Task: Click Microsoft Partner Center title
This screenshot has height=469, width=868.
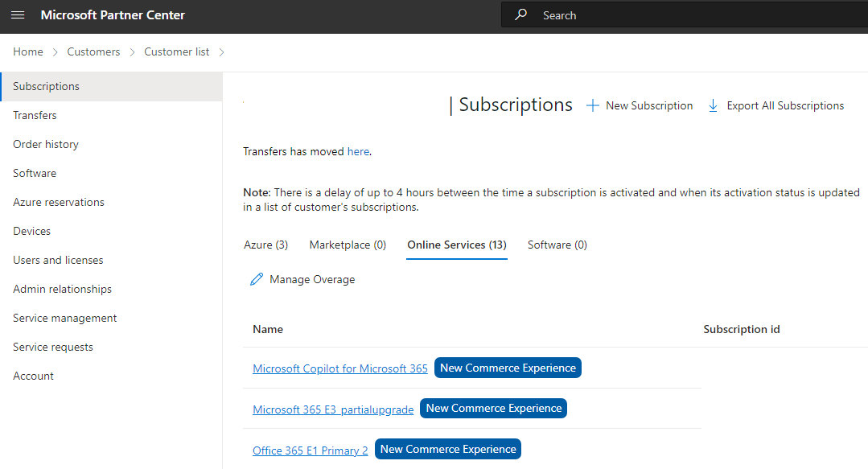Action: pyautogui.click(x=113, y=15)
